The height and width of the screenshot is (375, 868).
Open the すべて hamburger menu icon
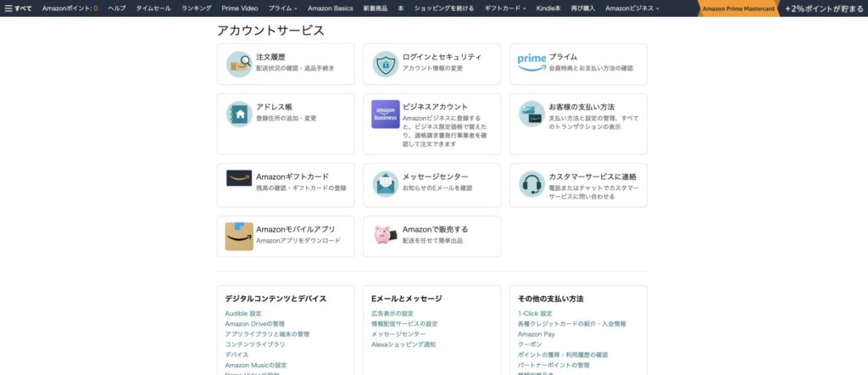8,8
